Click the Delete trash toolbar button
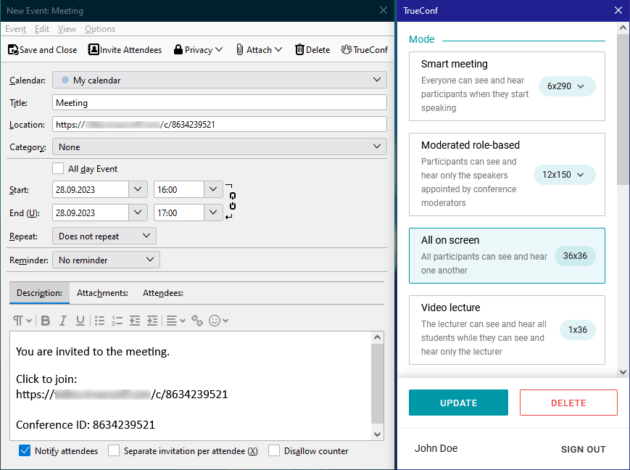This screenshot has height=470, width=630. 312,50
